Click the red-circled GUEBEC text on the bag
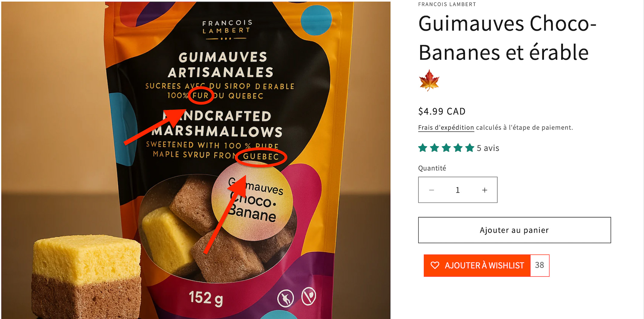644x319 pixels. (x=261, y=156)
